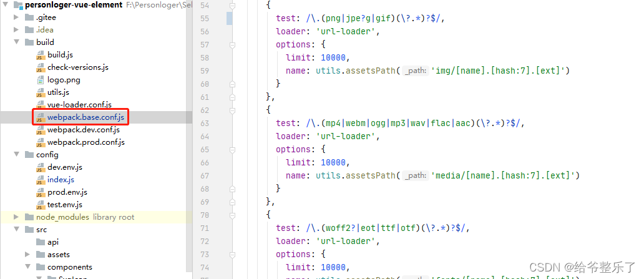Screen dimensions: 644x279
Task: Click 'media/[name].[hash:7].[ext]' string
Action: [x=502, y=176]
